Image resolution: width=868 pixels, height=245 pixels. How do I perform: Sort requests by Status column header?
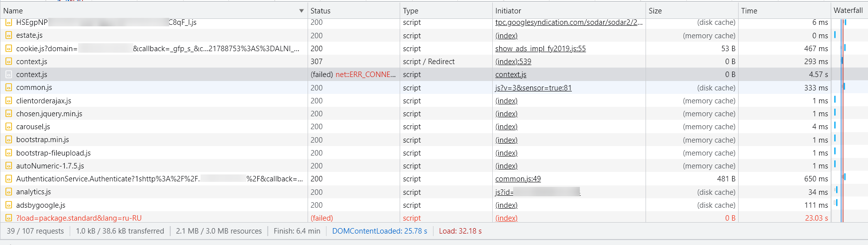[x=321, y=11]
